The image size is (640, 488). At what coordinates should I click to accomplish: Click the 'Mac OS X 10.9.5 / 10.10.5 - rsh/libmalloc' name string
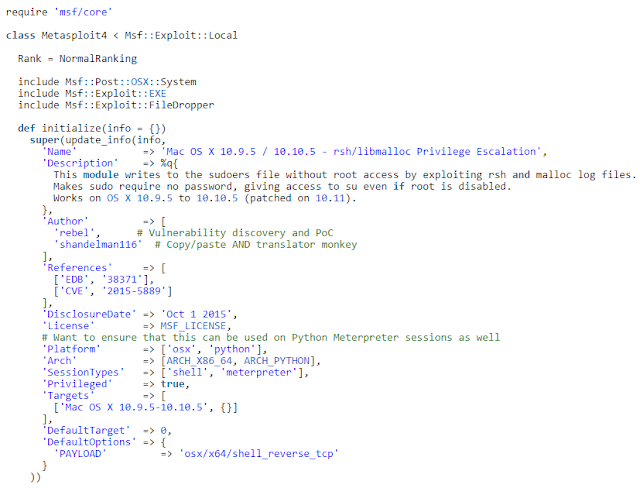pyautogui.click(x=351, y=151)
